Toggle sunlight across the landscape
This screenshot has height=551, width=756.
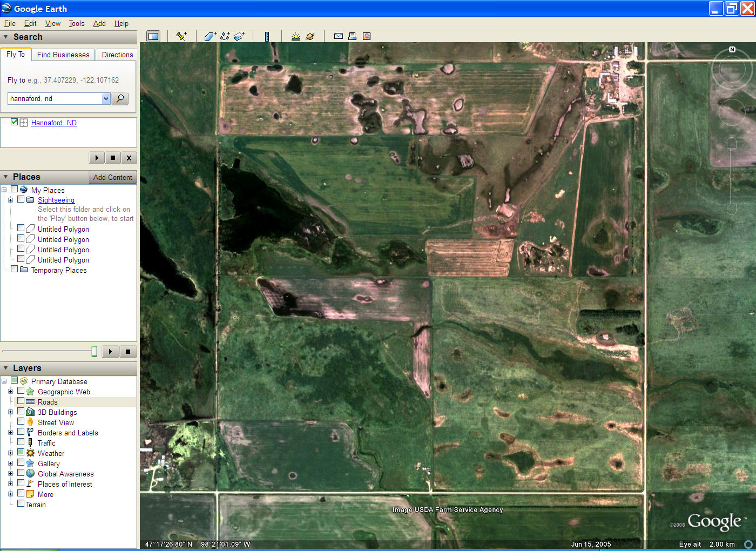pyautogui.click(x=295, y=36)
